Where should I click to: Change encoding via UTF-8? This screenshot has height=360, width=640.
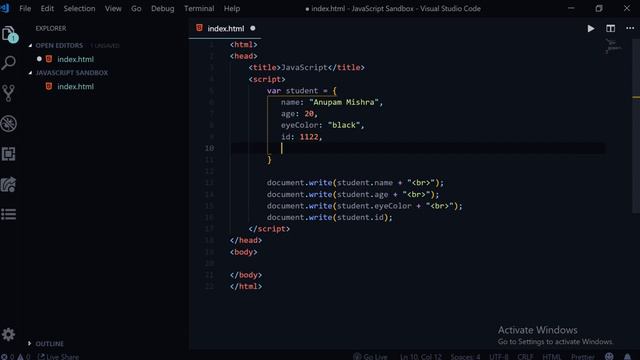click(499, 357)
